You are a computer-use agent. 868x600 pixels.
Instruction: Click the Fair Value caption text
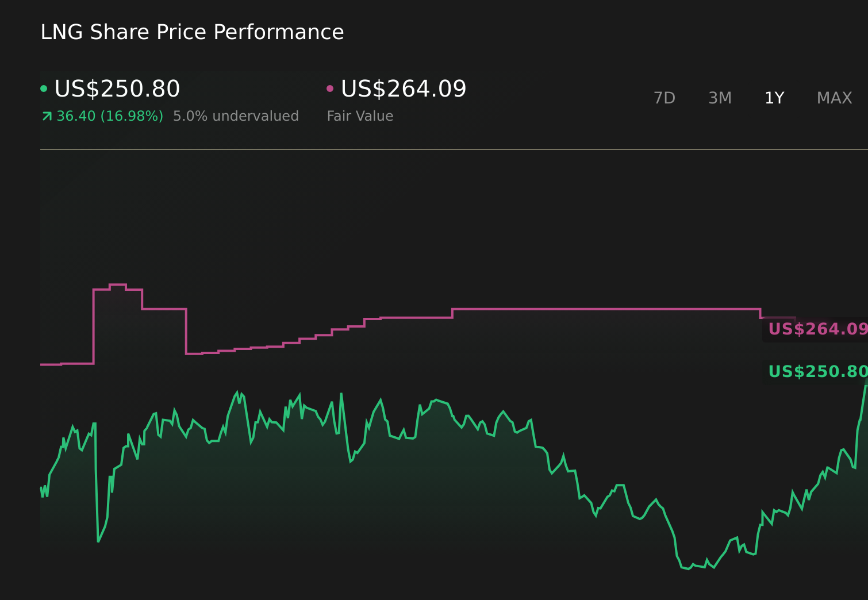pos(360,116)
